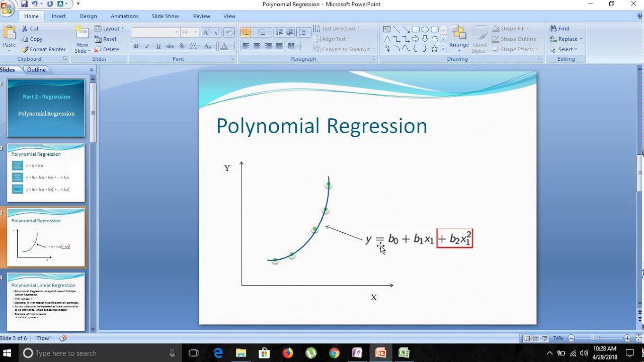Image resolution: width=644 pixels, height=362 pixels.
Task: Switch to Slide Sorter view
Action: 536,338
